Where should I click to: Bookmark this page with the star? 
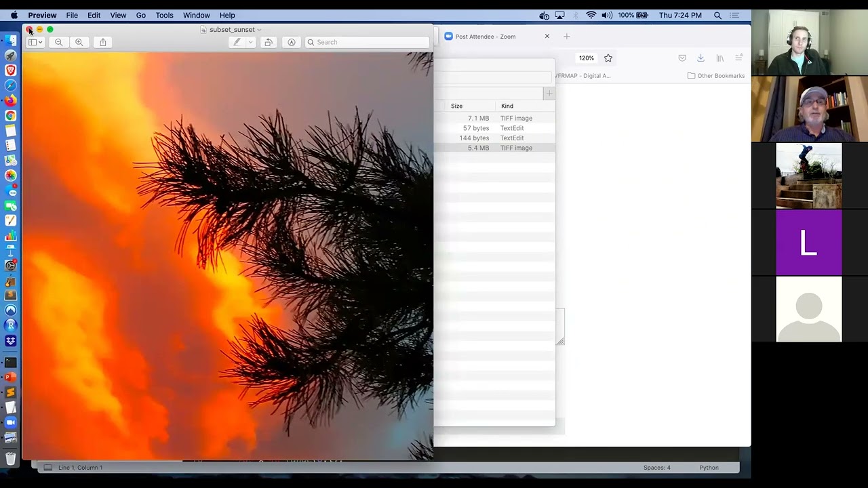(x=608, y=58)
